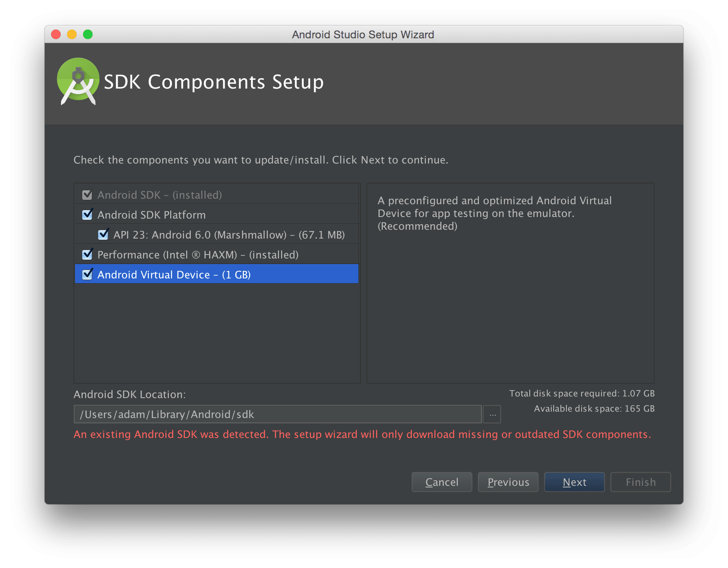Select the Android Virtual Device (1 GB) row
The width and height of the screenshot is (728, 568).
click(217, 274)
